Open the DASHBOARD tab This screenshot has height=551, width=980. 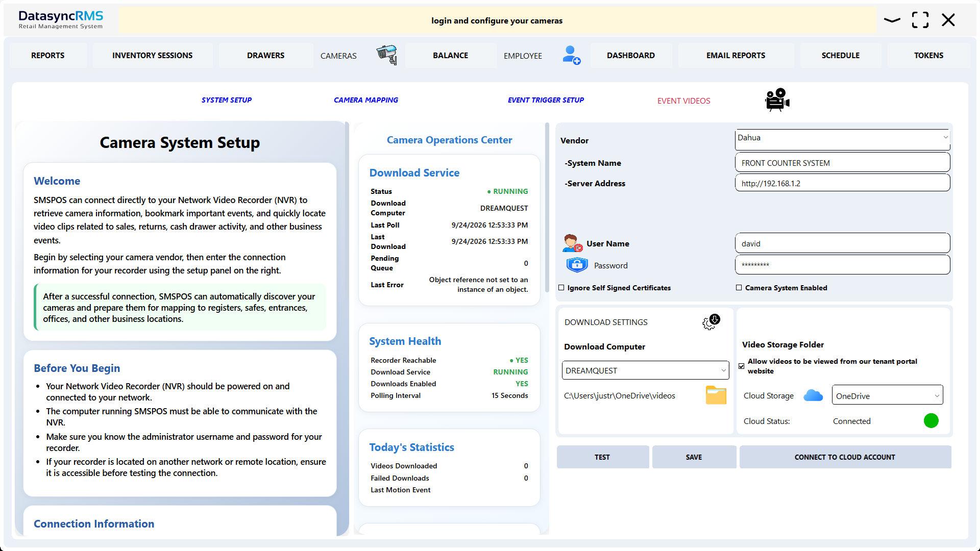click(631, 55)
